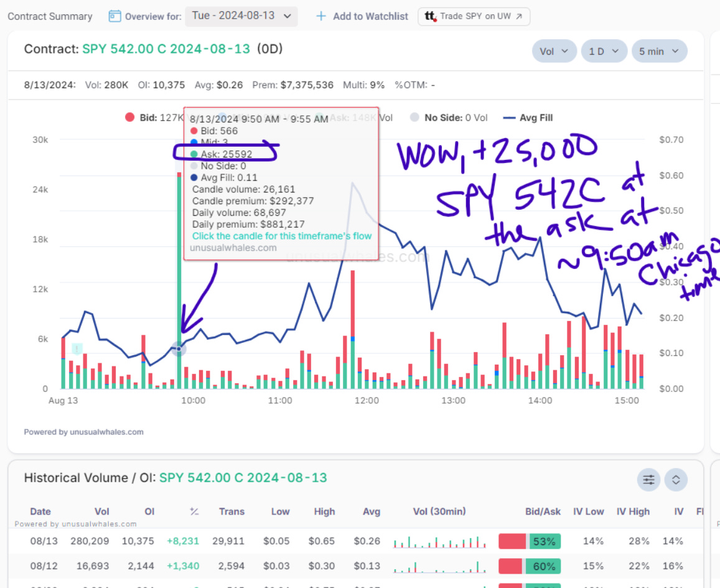The image size is (720, 588).
Task: Click the 08/13 date cell
Action: [44, 541]
